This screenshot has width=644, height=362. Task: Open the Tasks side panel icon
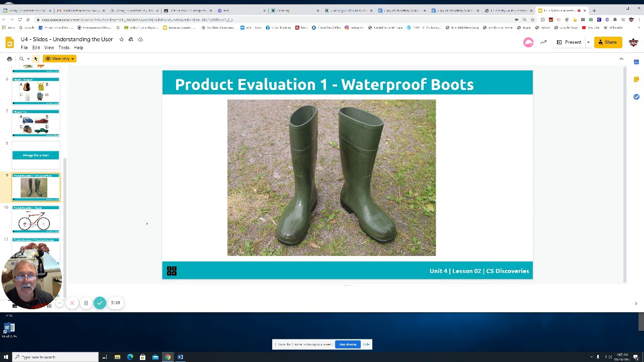click(636, 97)
